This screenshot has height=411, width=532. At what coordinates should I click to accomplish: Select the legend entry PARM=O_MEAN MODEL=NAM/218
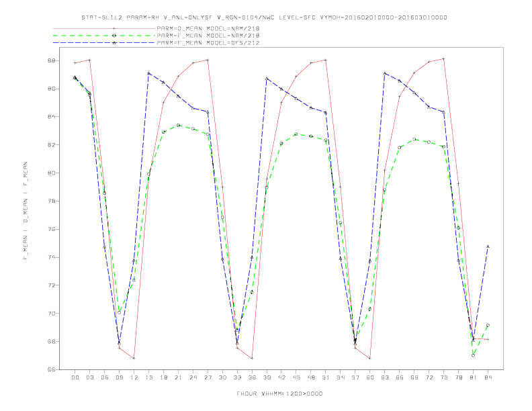tap(208, 28)
